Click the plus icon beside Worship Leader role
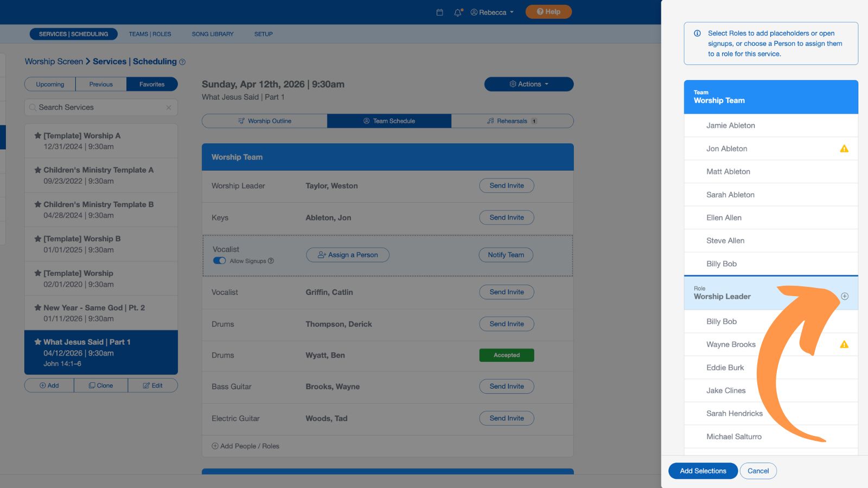Image resolution: width=868 pixels, height=488 pixels. click(x=845, y=296)
